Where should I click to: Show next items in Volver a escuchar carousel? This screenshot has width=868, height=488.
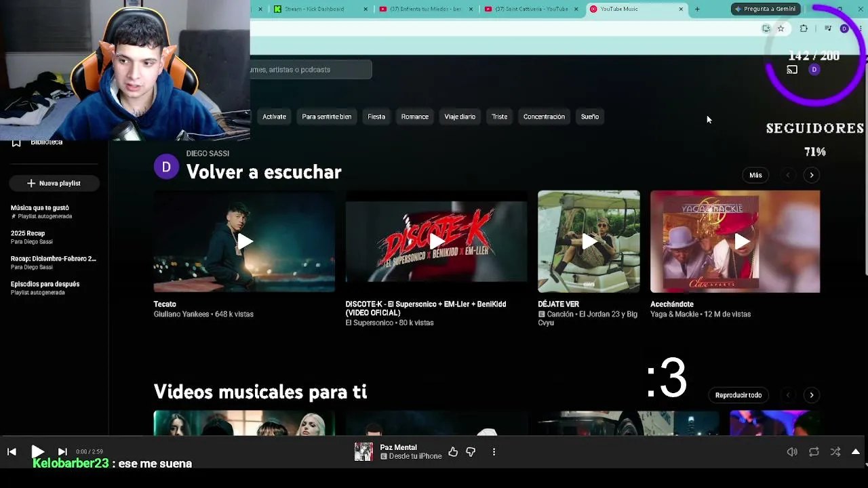coord(812,175)
